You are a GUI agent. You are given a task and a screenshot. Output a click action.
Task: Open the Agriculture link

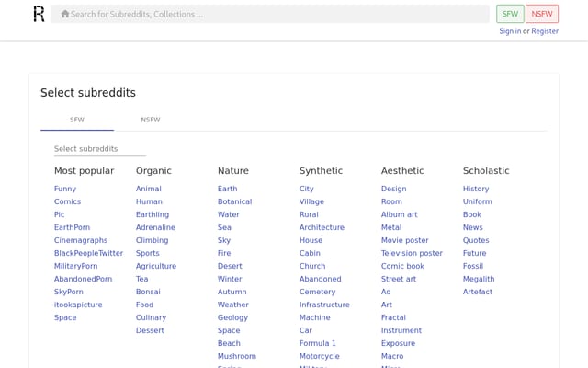coord(156,266)
